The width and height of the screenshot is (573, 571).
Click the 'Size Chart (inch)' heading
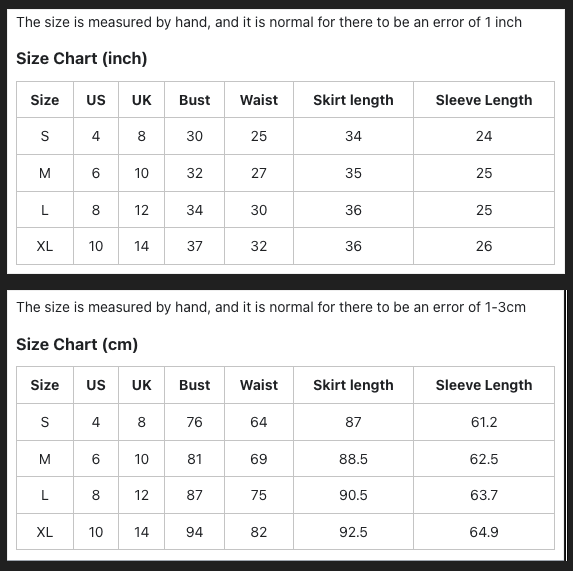[x=81, y=58]
